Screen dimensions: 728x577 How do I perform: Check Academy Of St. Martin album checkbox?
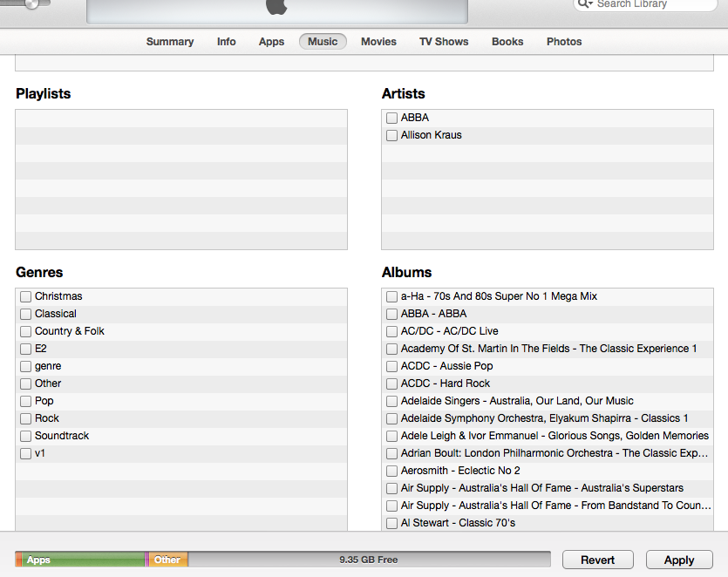tap(391, 350)
